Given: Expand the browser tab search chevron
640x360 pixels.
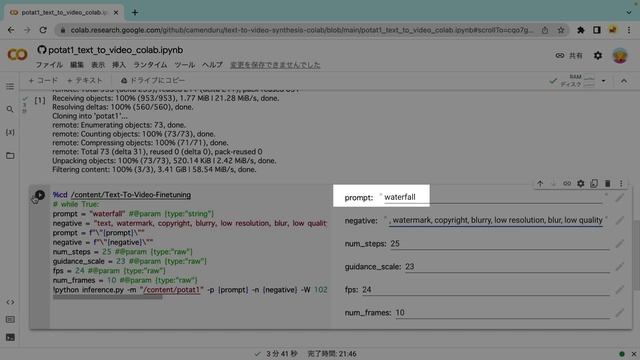Looking at the screenshot, I should click(x=629, y=12).
